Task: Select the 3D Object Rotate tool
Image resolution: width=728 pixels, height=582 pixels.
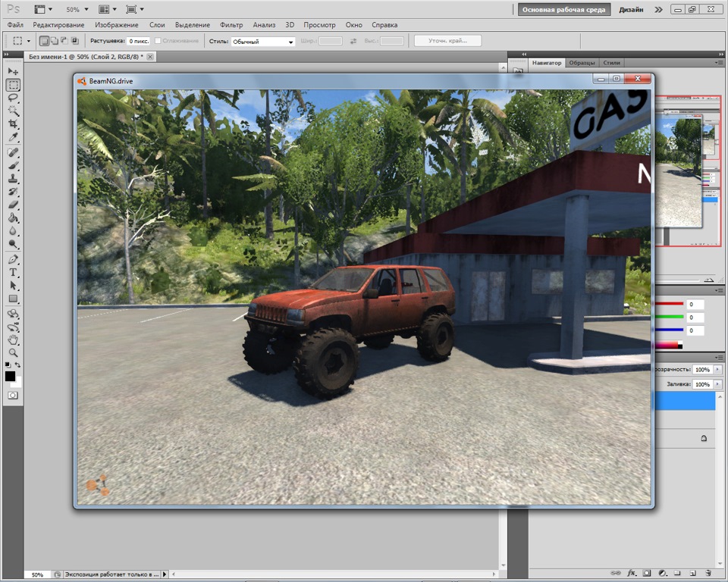Action: tap(13, 314)
